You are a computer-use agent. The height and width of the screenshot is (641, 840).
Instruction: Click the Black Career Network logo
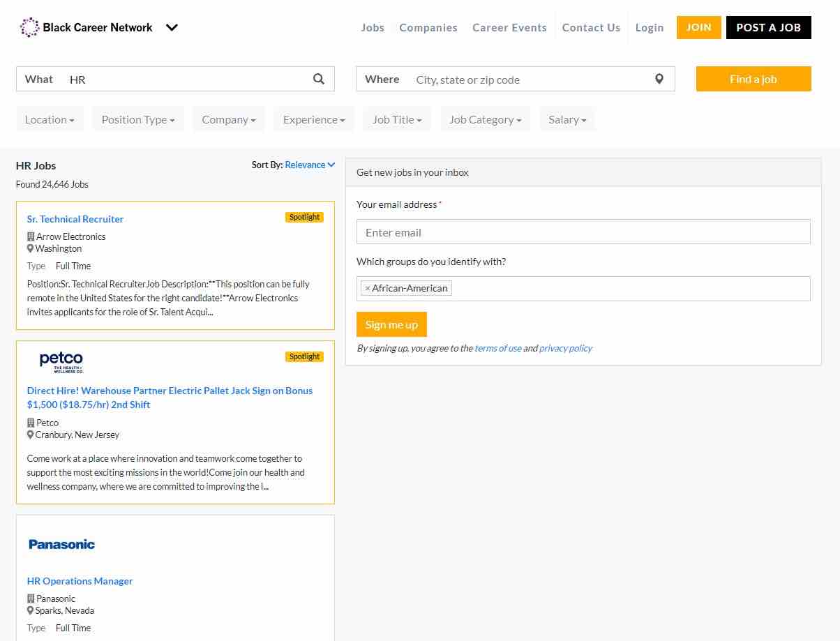pos(86,28)
